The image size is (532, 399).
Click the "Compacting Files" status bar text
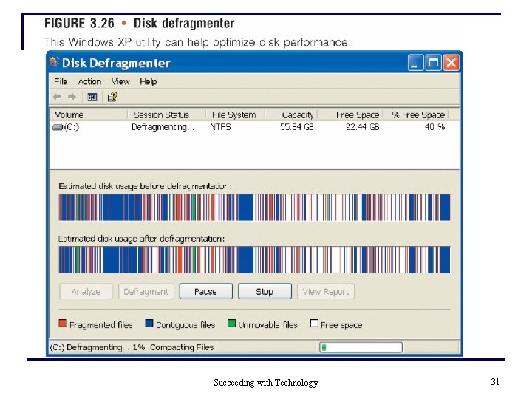[x=182, y=347]
